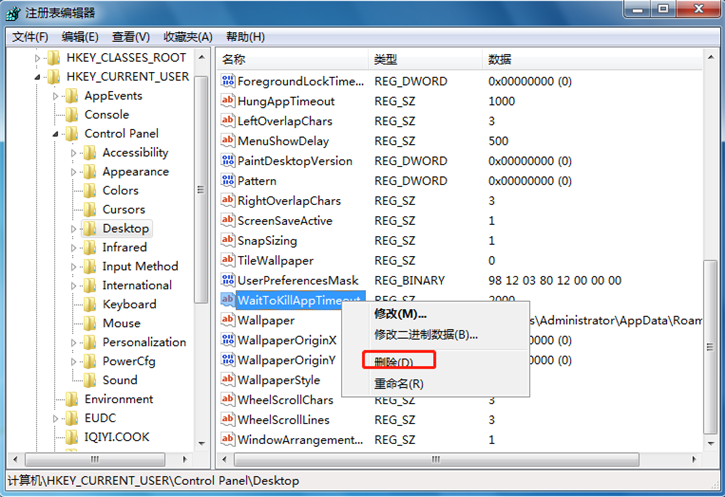The width and height of the screenshot is (725, 497).
Task: Click the Pattern DWORD value icon
Action: click(x=227, y=181)
